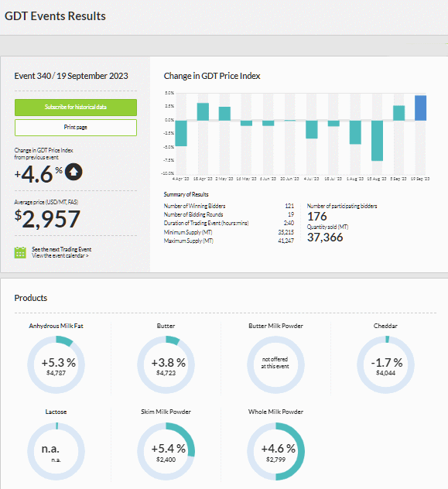Select the 4 Jul '23 bar in the chart
448x489 pixels.
312,129
